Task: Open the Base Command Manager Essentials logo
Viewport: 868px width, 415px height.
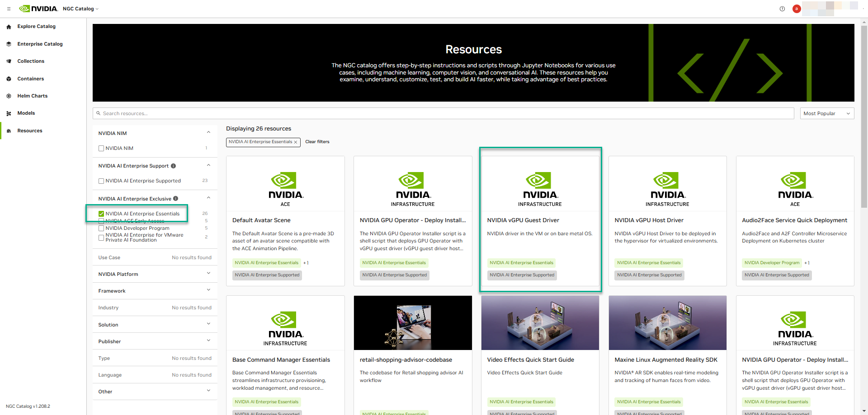Action: pyautogui.click(x=285, y=328)
